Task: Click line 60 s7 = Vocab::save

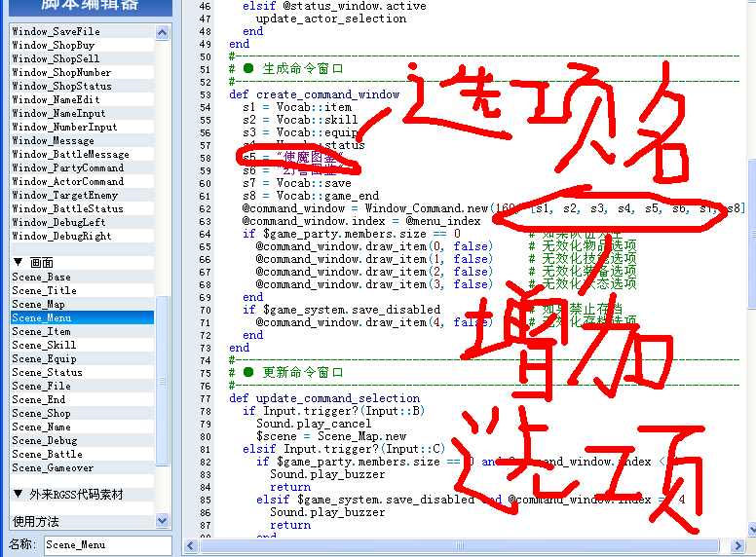Action: point(297,183)
